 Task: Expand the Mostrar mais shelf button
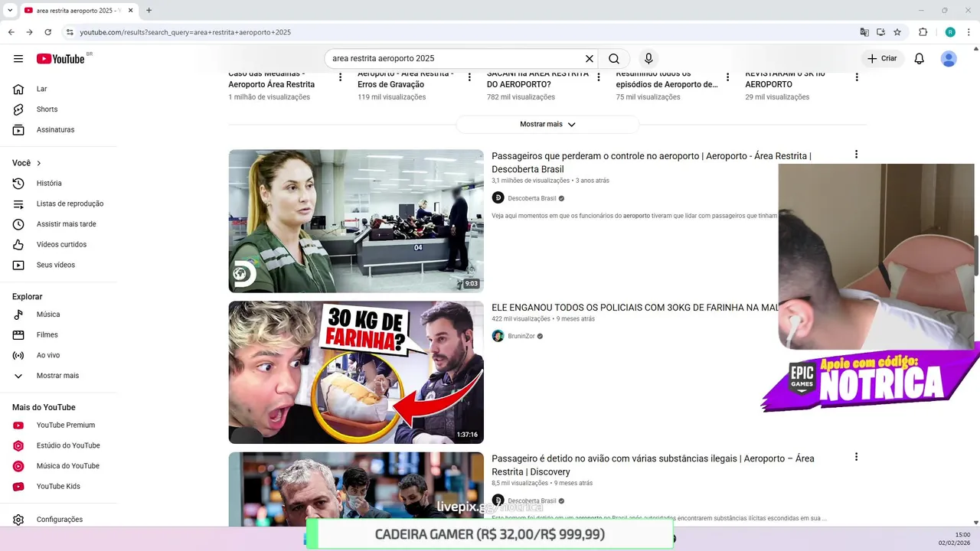point(547,124)
